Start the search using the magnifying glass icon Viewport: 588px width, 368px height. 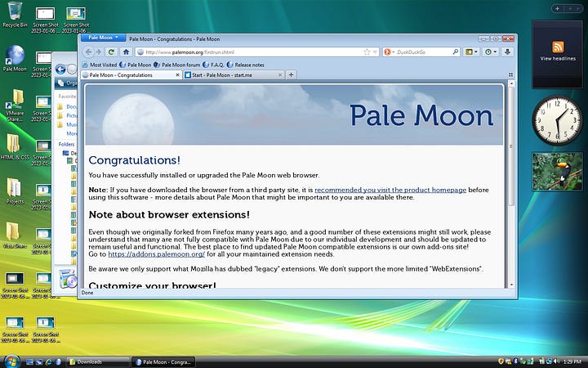(x=455, y=52)
